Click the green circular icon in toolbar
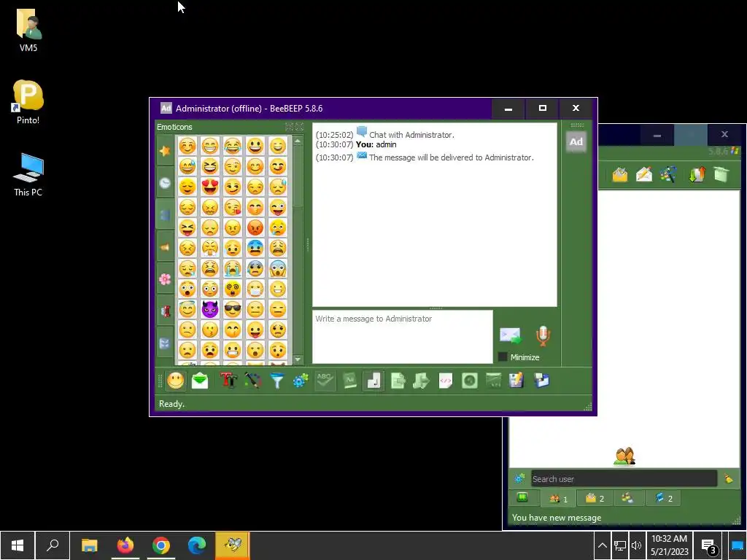Screen dimensions: 747x560 tap(470, 381)
